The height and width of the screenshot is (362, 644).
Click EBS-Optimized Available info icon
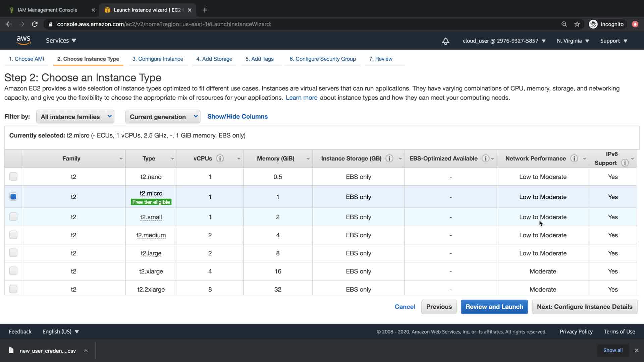coord(485,159)
